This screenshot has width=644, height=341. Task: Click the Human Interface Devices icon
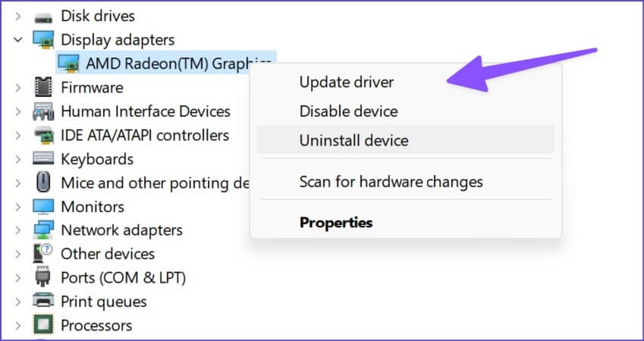coord(44,111)
